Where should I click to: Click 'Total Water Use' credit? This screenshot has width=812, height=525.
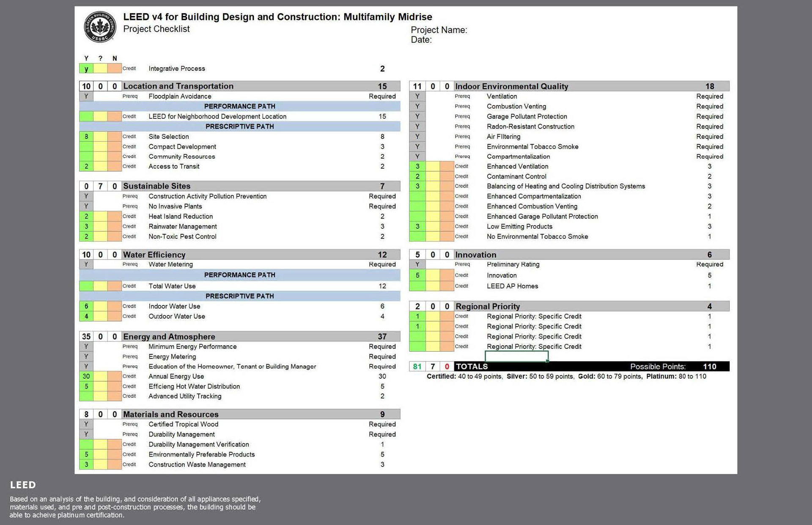click(172, 286)
